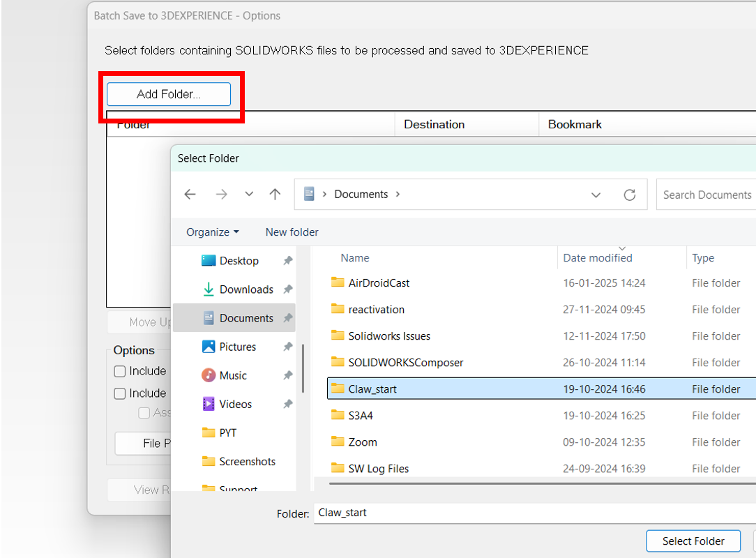The width and height of the screenshot is (756, 558).
Task: Sort by the Date modified column header
Action: 597,258
